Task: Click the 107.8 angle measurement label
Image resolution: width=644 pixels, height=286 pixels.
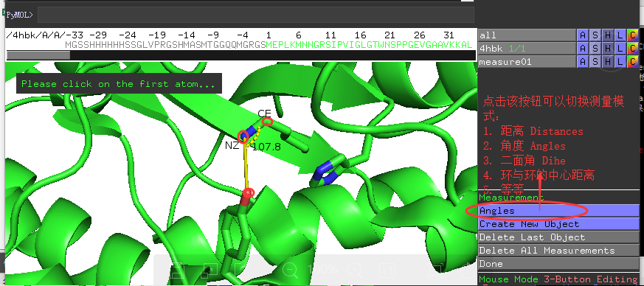Action: (x=266, y=147)
